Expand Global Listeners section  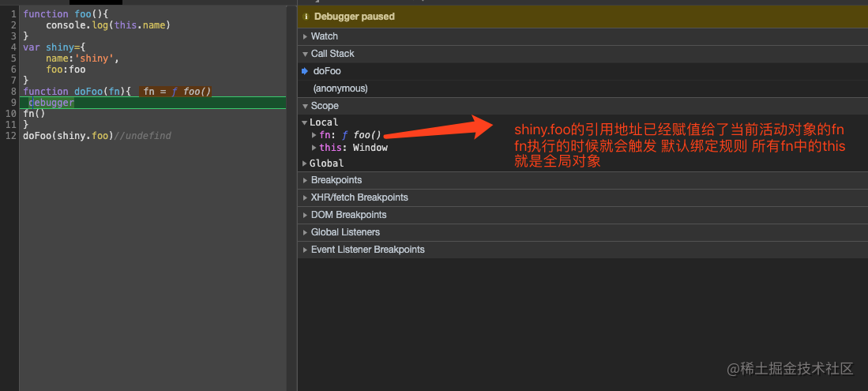tap(305, 232)
